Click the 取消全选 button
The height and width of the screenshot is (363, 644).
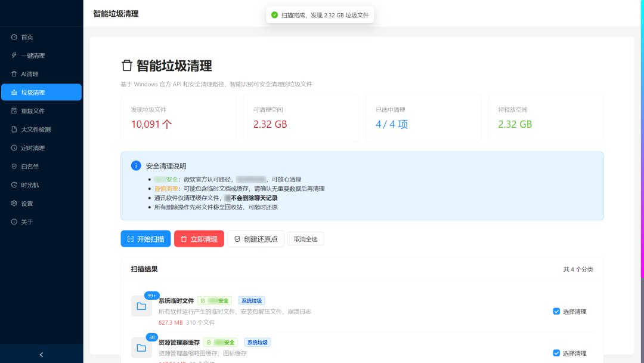click(305, 239)
